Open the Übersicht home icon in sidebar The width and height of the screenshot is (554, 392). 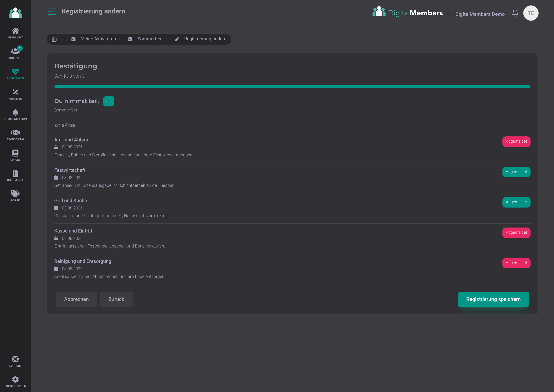tap(15, 33)
